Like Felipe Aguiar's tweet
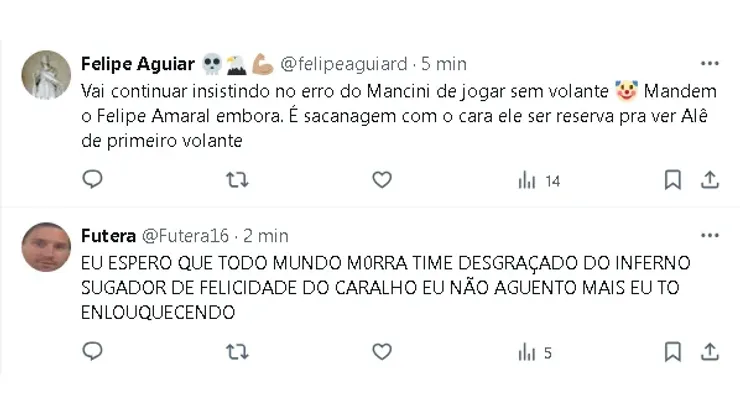Viewport: 740px width, 416px height. pos(382,180)
